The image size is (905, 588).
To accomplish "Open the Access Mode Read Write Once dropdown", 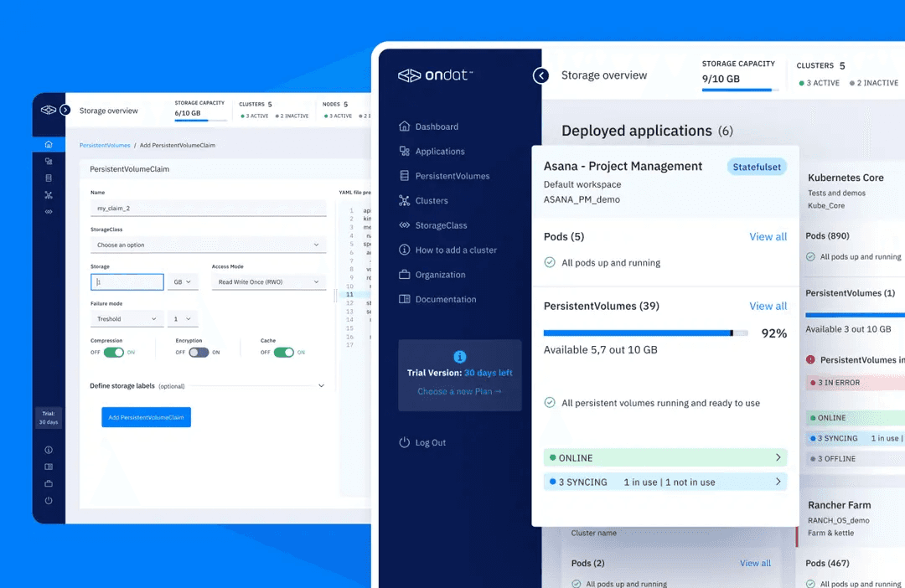I will click(x=268, y=281).
